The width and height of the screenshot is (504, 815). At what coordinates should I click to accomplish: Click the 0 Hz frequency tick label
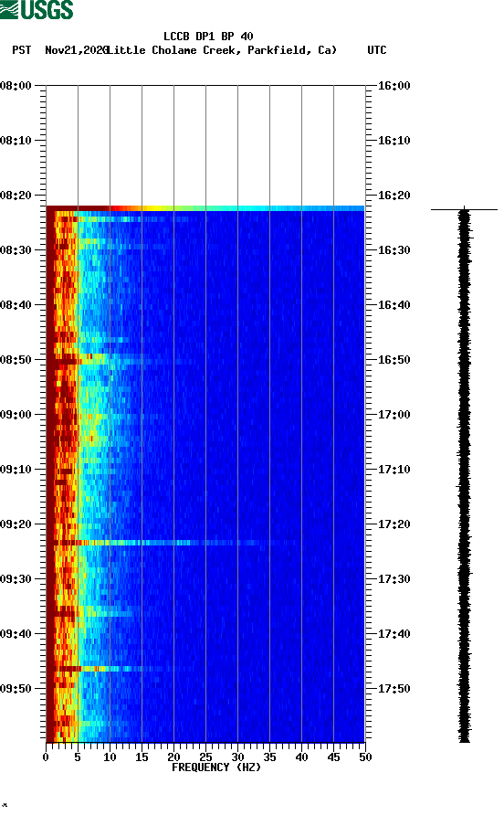[x=46, y=757]
